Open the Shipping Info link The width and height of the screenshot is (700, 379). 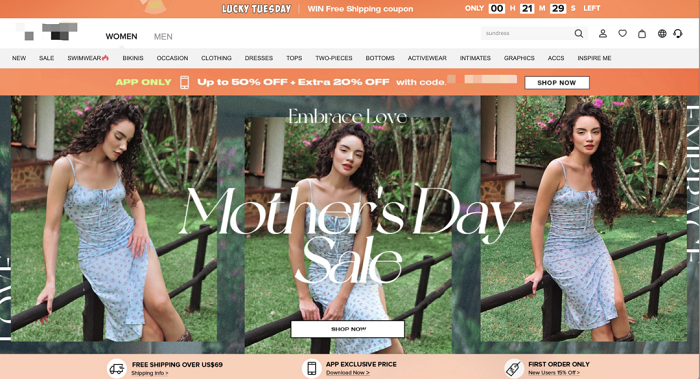click(150, 373)
